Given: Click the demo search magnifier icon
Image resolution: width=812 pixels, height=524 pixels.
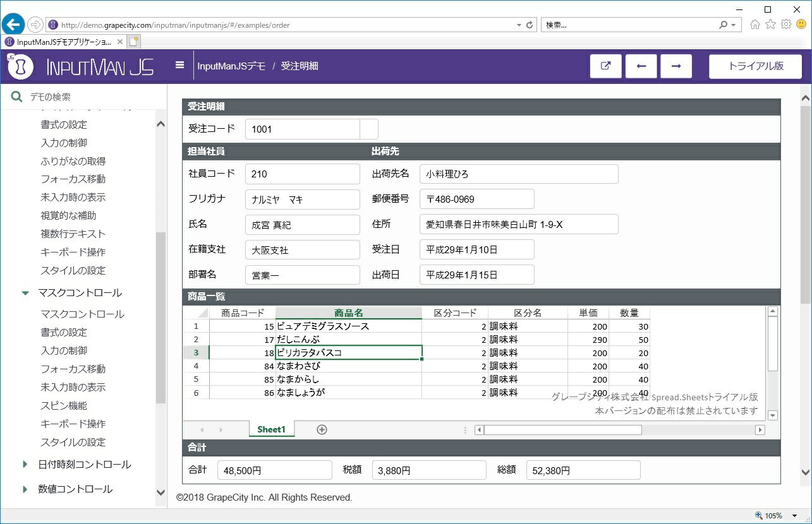Looking at the screenshot, I should coord(17,97).
